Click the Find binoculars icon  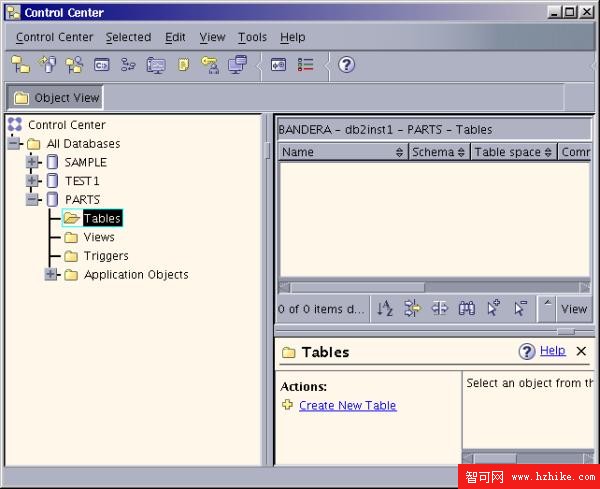pos(466,308)
